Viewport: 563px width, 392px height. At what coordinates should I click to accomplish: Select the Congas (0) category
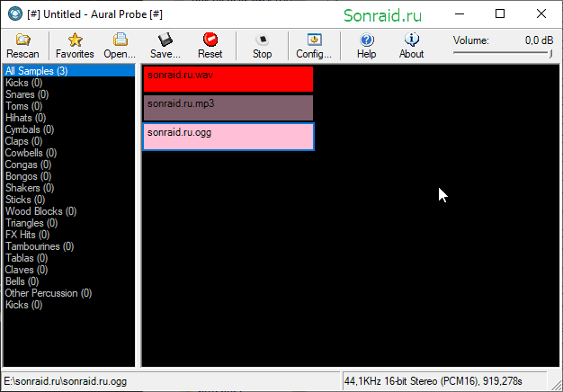coord(69,165)
